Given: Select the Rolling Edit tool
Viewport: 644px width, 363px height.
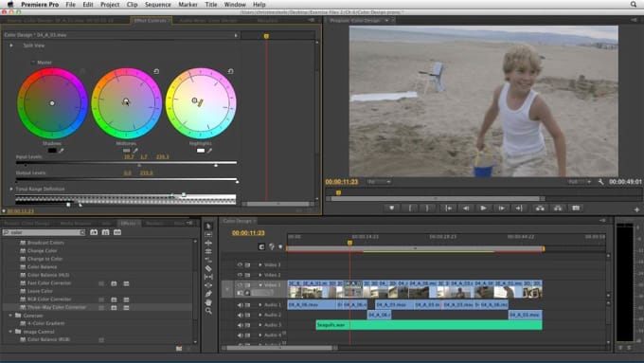Looking at the screenshot, I should pyautogui.click(x=208, y=251).
